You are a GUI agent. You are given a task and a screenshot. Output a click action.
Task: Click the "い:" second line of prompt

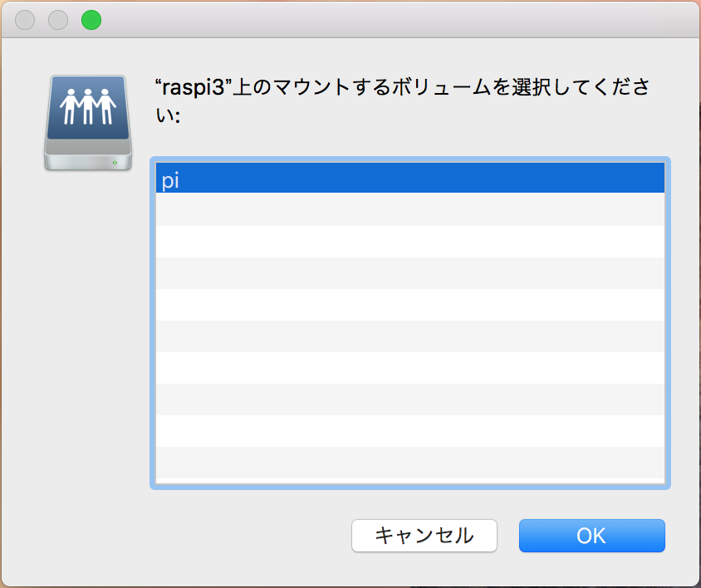168,115
